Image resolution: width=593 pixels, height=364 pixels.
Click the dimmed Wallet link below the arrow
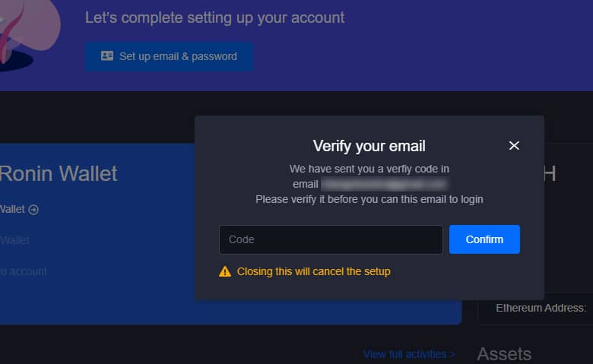[x=15, y=240]
